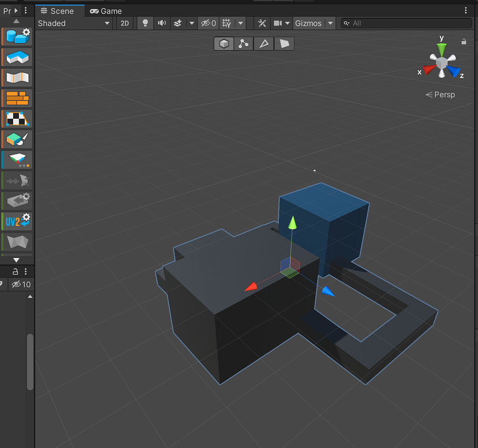The width and height of the screenshot is (478, 448).
Task: Click the hidden objects count button
Action: coord(208,23)
